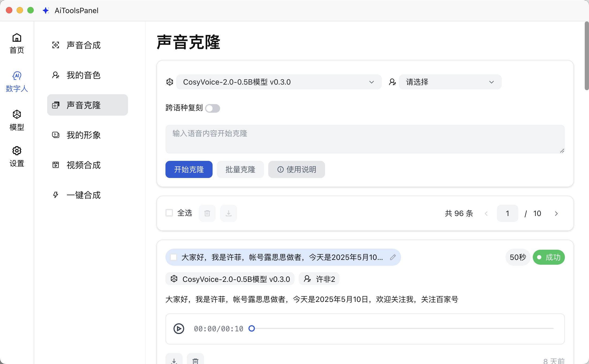Click the 声音合成 scan icon
This screenshot has width=589, height=364.
tap(56, 45)
